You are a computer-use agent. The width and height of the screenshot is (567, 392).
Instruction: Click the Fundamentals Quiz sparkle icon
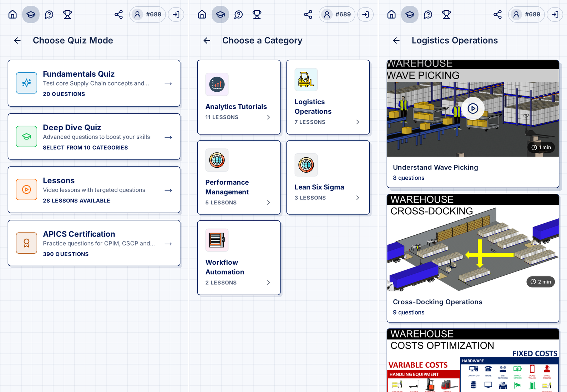click(x=26, y=83)
